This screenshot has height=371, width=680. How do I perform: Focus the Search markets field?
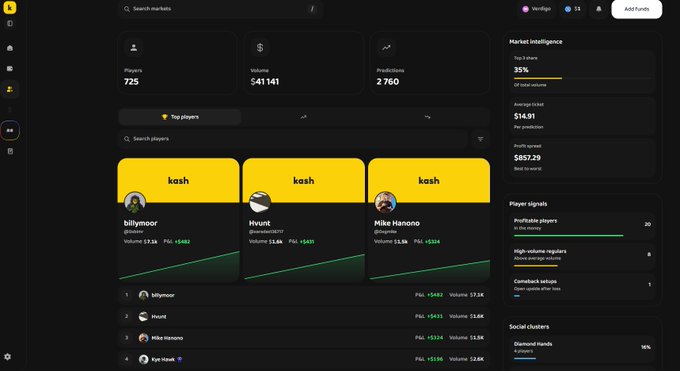220,9
